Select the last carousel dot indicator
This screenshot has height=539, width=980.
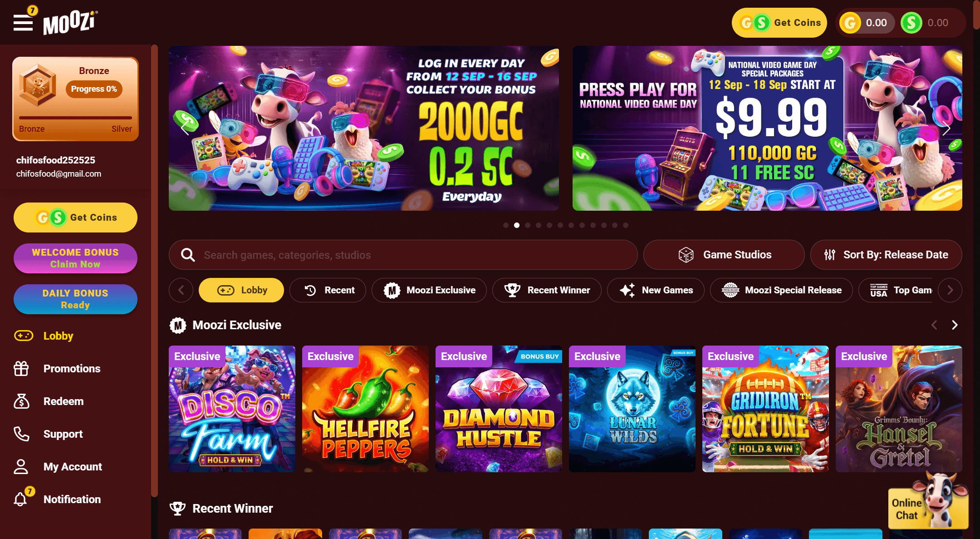(x=626, y=225)
